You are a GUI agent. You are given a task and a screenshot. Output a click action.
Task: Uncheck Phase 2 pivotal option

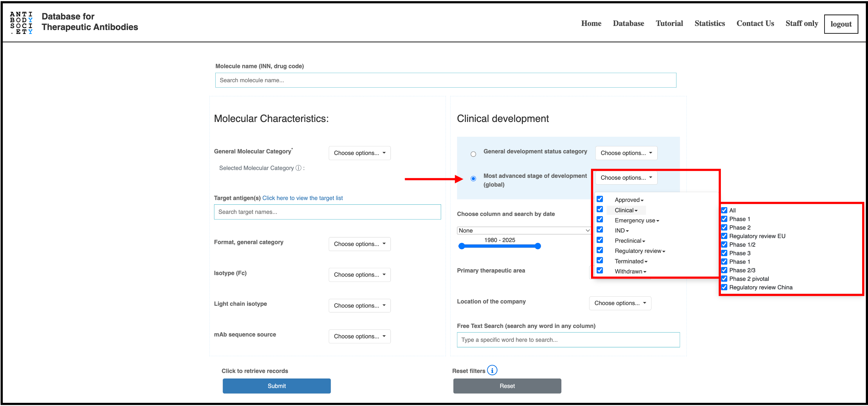(724, 278)
